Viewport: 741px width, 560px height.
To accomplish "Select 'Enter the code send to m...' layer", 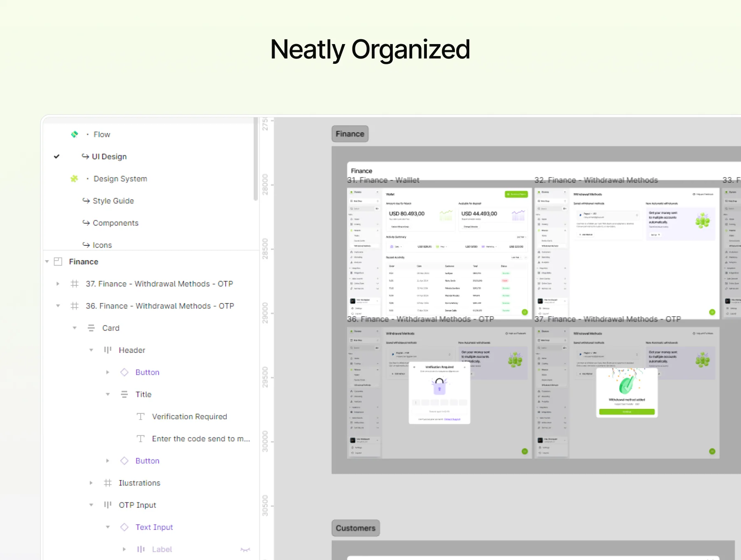I will 201,439.
